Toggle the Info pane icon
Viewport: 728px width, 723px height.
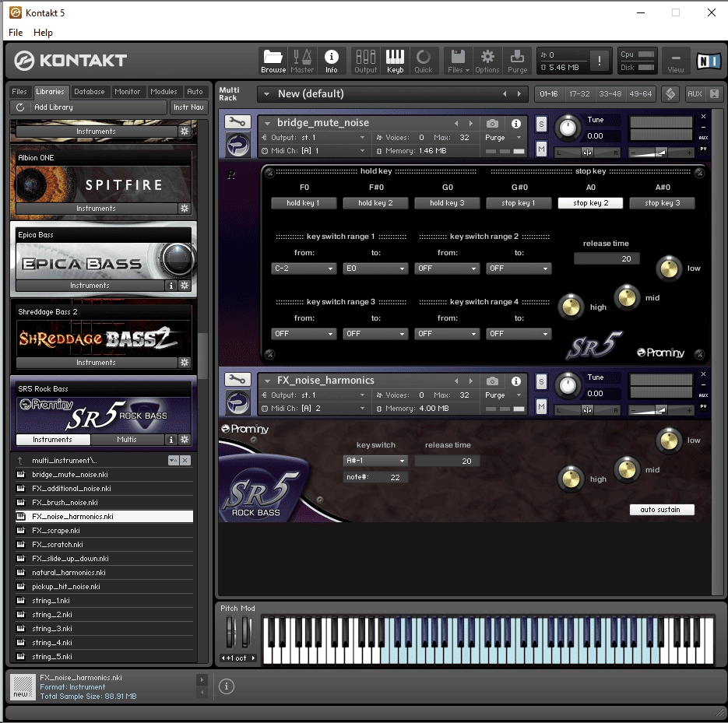(331, 61)
